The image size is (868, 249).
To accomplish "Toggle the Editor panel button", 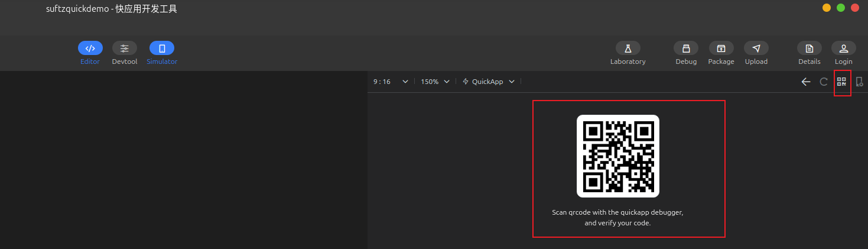I will point(90,48).
